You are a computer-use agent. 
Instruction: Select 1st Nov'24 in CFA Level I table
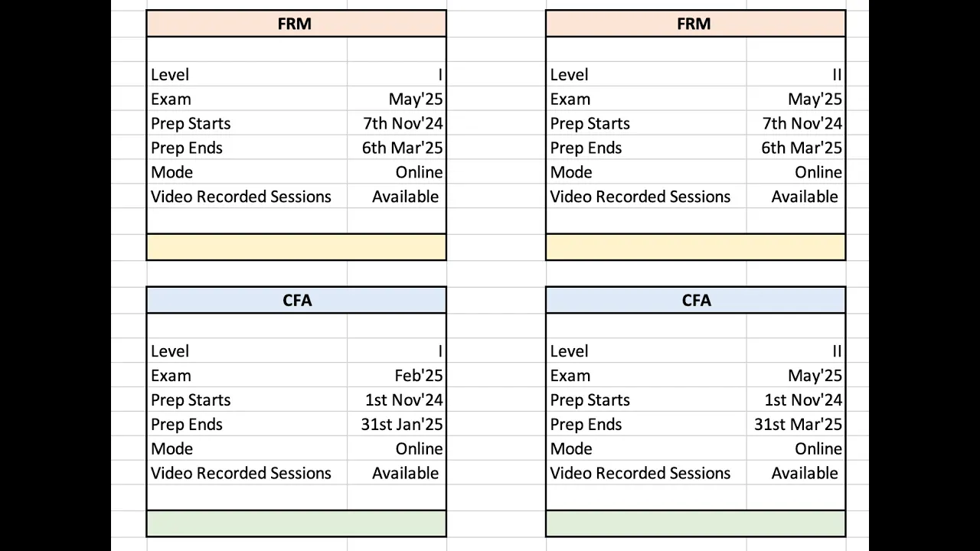pyautogui.click(x=397, y=400)
